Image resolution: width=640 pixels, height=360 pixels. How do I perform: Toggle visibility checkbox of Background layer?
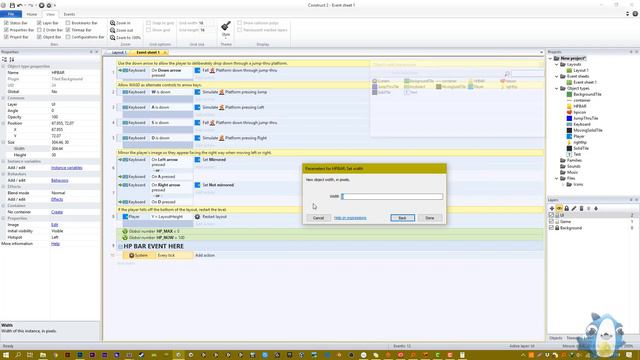(551, 228)
